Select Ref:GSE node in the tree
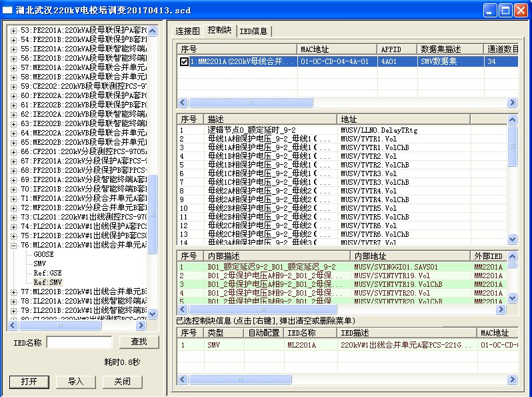Screen dimensions: 532x397 [x=48, y=273]
